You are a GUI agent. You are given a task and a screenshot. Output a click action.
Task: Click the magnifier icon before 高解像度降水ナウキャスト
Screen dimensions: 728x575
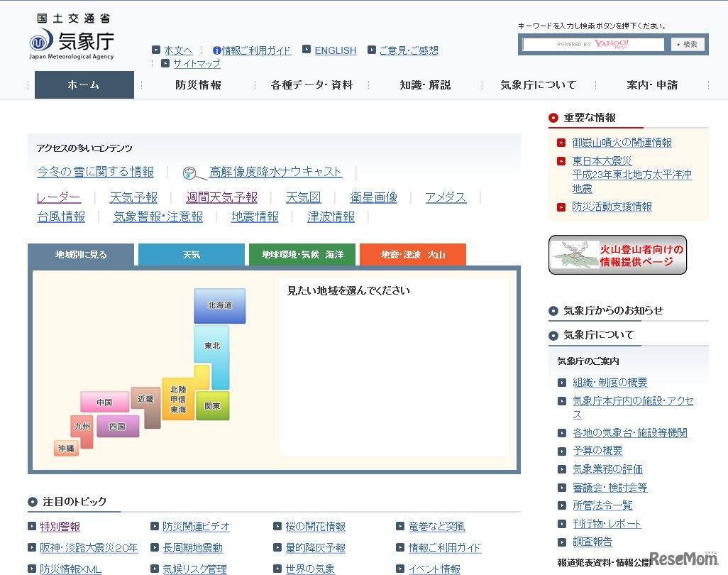coord(190,171)
